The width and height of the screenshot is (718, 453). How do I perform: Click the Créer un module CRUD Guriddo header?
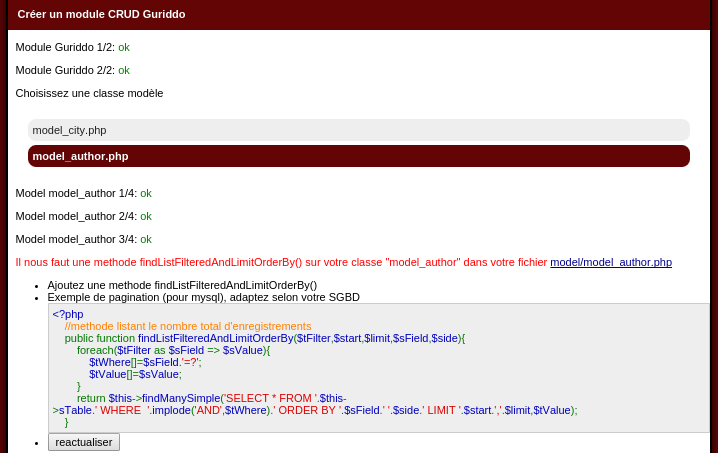(101, 14)
